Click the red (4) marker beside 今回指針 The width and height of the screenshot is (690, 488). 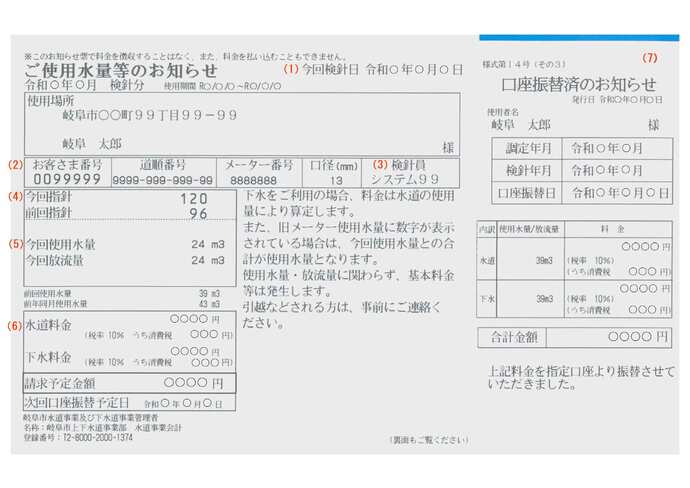click(15, 196)
